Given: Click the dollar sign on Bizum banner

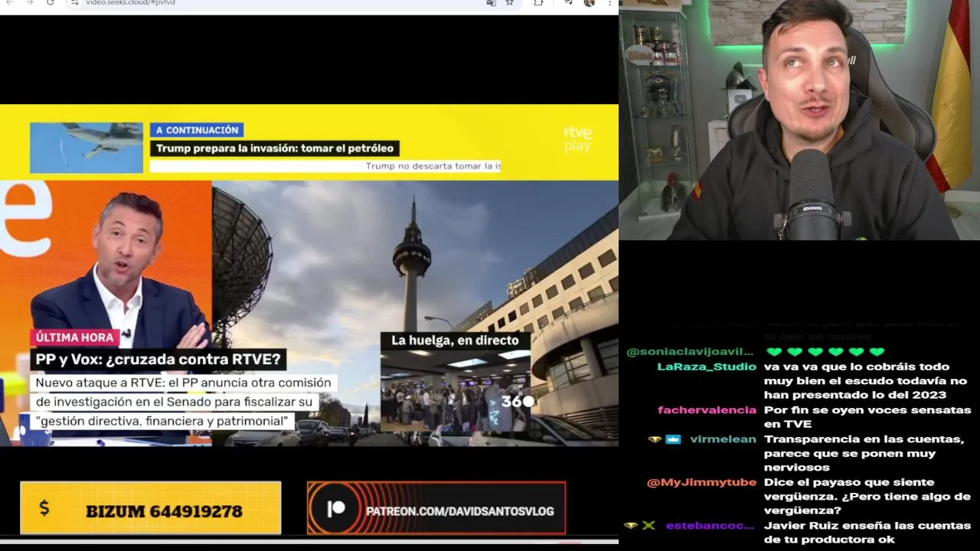Looking at the screenshot, I should 44,507.
